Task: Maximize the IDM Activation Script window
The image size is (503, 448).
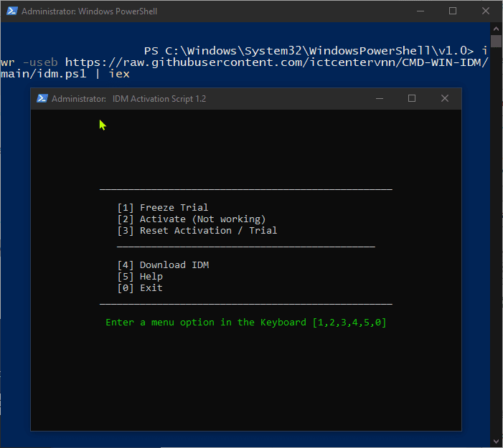Action: [x=412, y=98]
